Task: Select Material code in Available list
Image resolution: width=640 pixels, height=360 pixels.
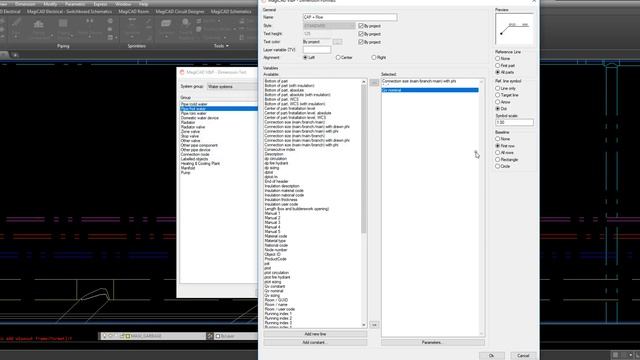Action: tap(276, 236)
